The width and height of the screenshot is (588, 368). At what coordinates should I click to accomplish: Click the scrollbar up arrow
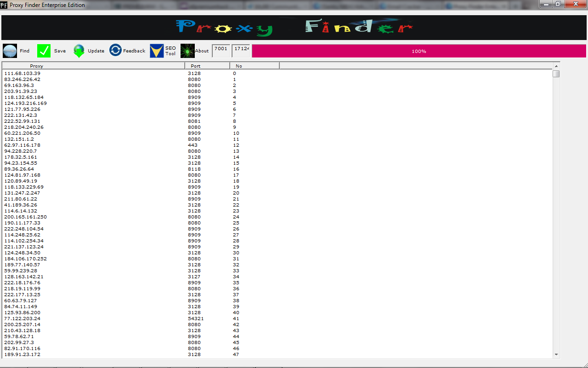[x=556, y=66]
